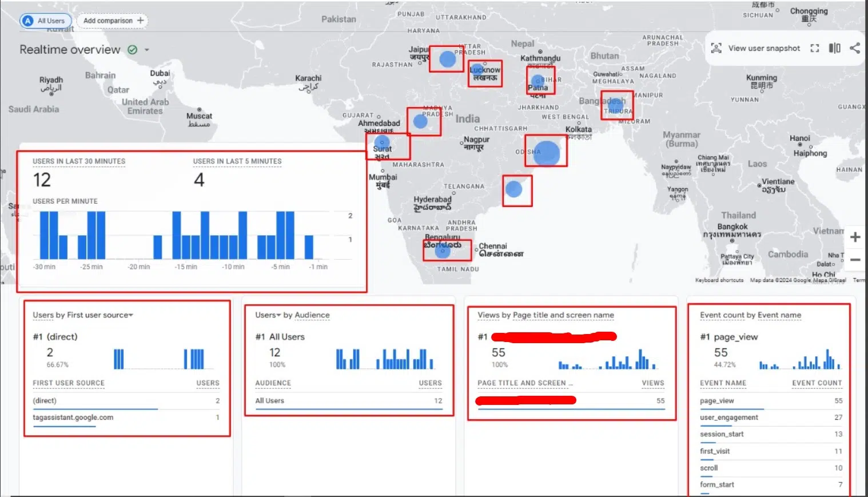
Task: Select the page_view event row
Action: [717, 401]
